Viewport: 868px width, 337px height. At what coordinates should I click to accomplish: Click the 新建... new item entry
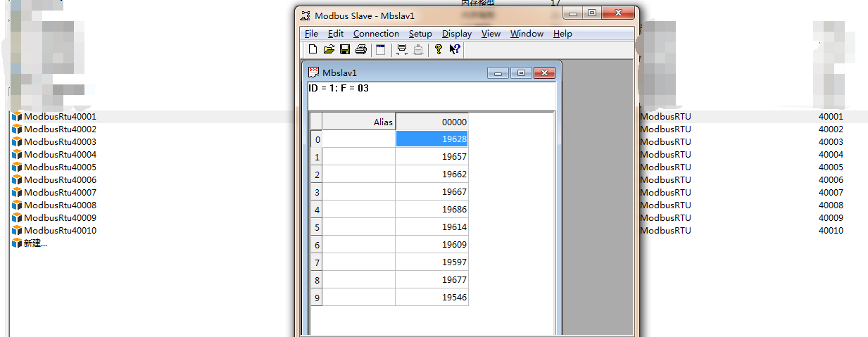click(x=35, y=243)
